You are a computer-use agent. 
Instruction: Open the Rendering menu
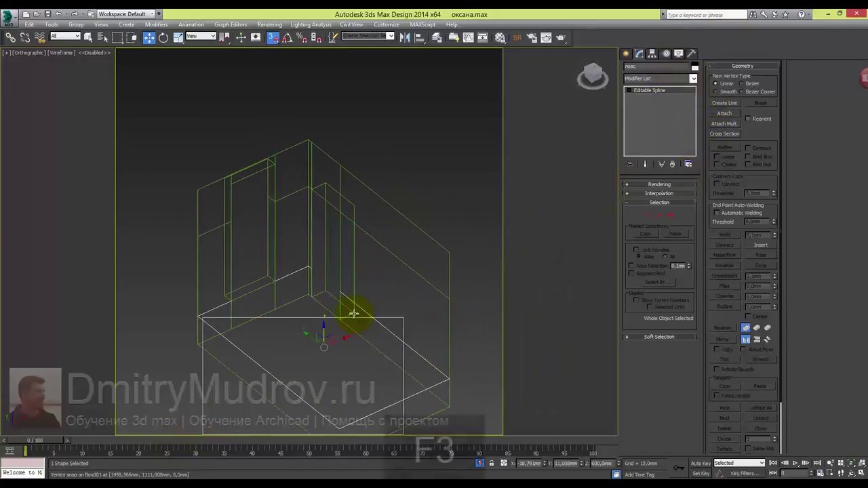coord(270,24)
